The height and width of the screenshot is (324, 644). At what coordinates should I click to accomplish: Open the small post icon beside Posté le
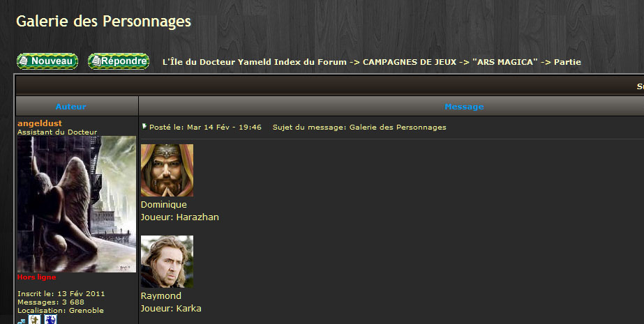pyautogui.click(x=144, y=126)
